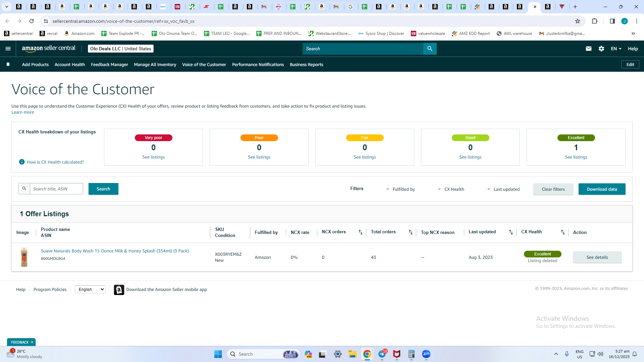Open the Help link in the header

pyautogui.click(x=633, y=49)
